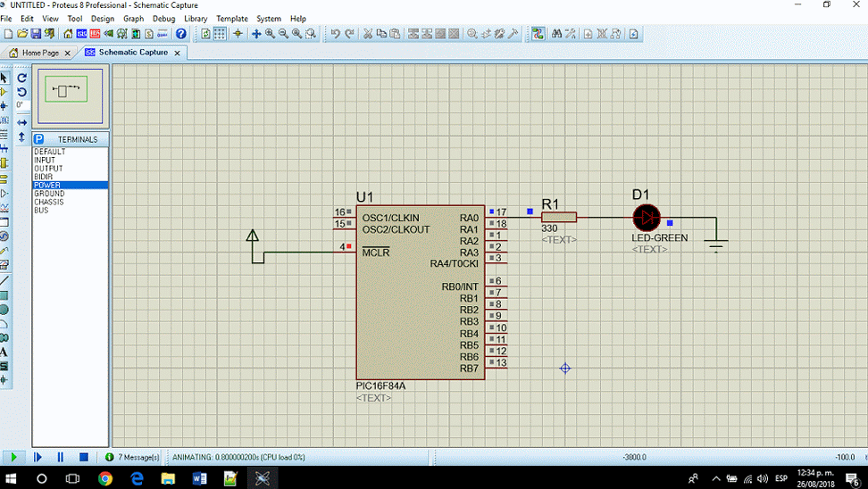Toggle the wire autorouter icon
Viewport: 868px width, 489px height.
(x=538, y=34)
